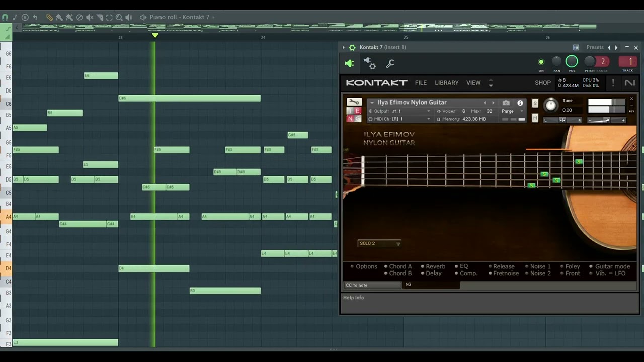Viewport: 644px width, 362px height.
Task: Toggle the Fretnoise option
Action: (x=503, y=273)
